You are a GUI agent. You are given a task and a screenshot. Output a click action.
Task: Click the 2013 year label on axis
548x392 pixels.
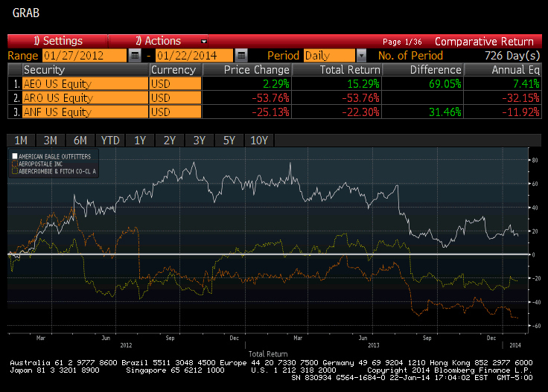[x=374, y=345]
